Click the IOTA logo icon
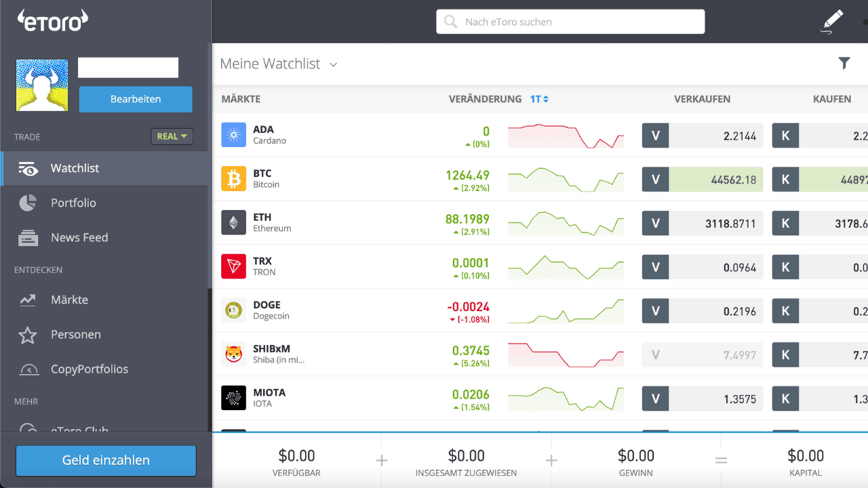Image resolution: width=868 pixels, height=488 pixels. 233,398
